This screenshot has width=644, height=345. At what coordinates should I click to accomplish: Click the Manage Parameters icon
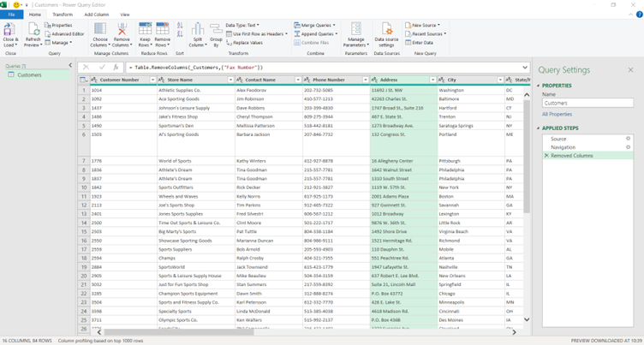[x=356, y=29]
